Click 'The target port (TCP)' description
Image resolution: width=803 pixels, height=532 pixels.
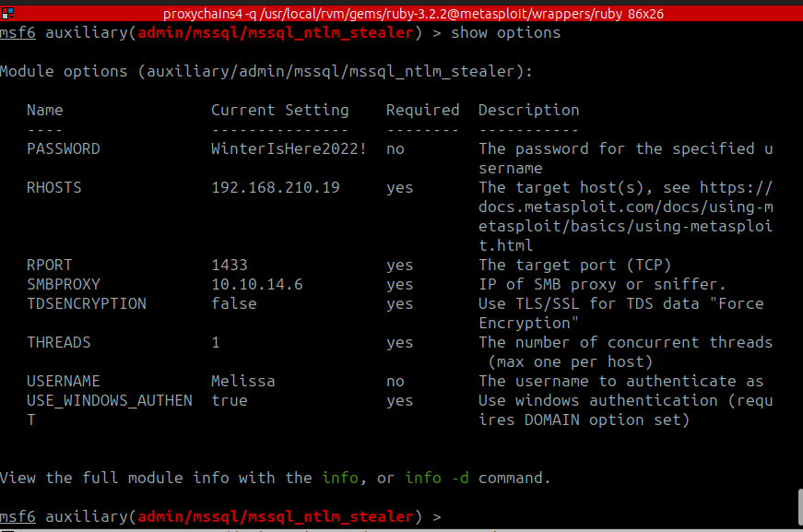coord(574,265)
